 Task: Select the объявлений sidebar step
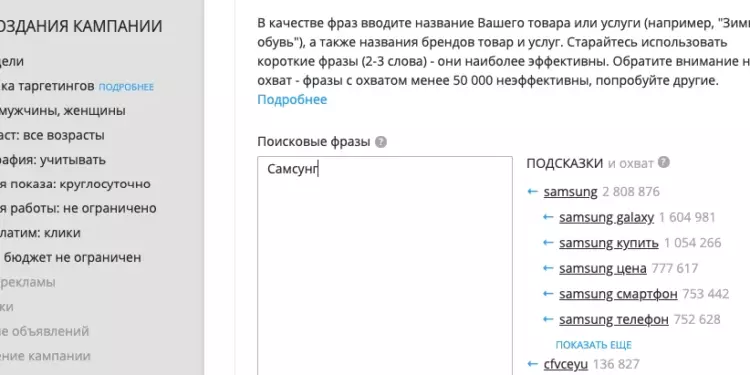tap(44, 331)
